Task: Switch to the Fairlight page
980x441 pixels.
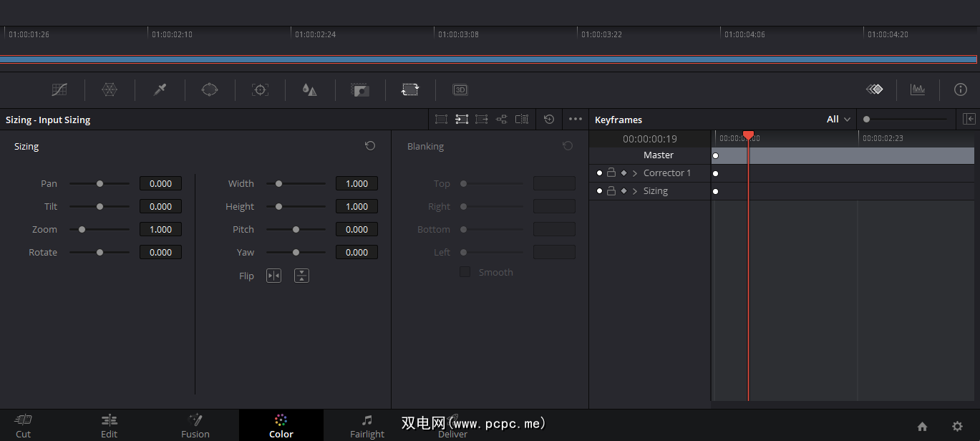Action: (x=367, y=425)
